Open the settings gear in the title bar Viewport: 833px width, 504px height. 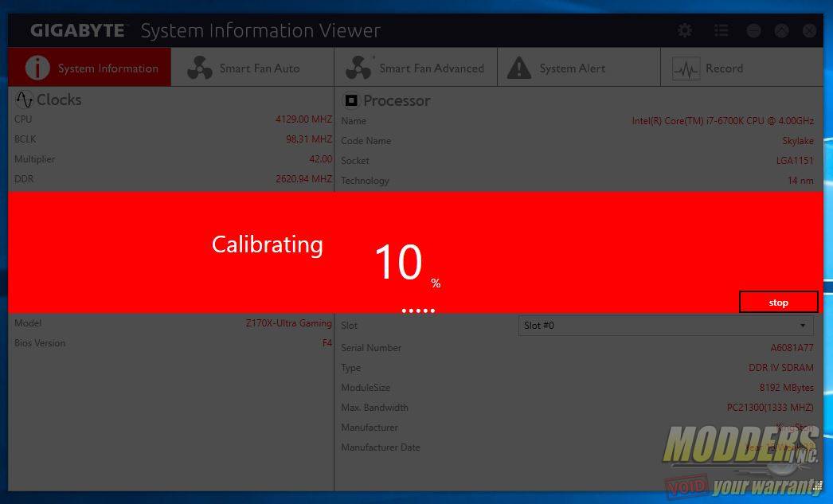pyautogui.click(x=685, y=30)
